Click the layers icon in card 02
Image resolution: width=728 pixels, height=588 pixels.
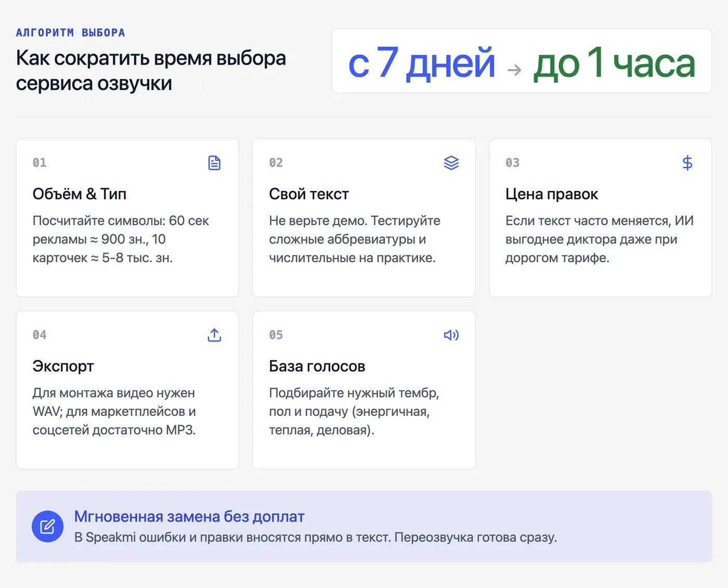(x=451, y=163)
